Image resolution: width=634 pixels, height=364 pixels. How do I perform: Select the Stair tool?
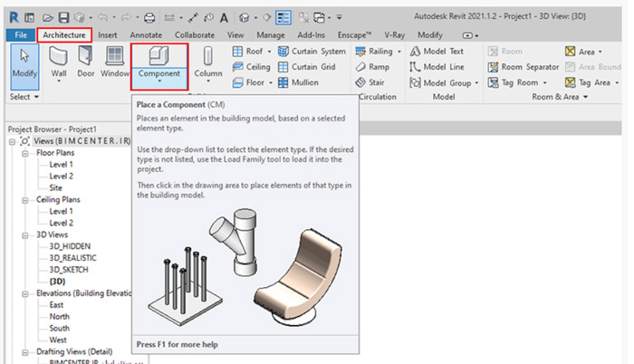[370, 82]
